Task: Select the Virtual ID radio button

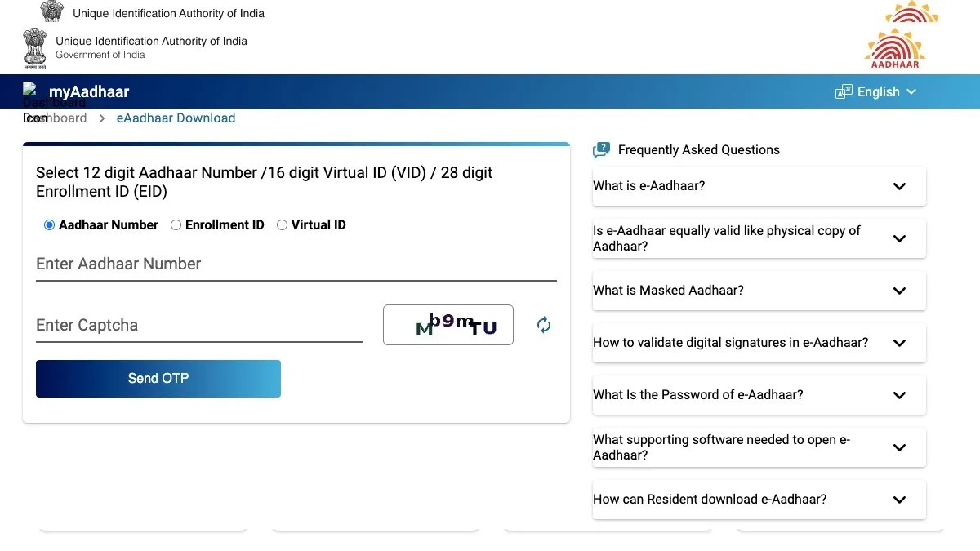Action: (282, 225)
